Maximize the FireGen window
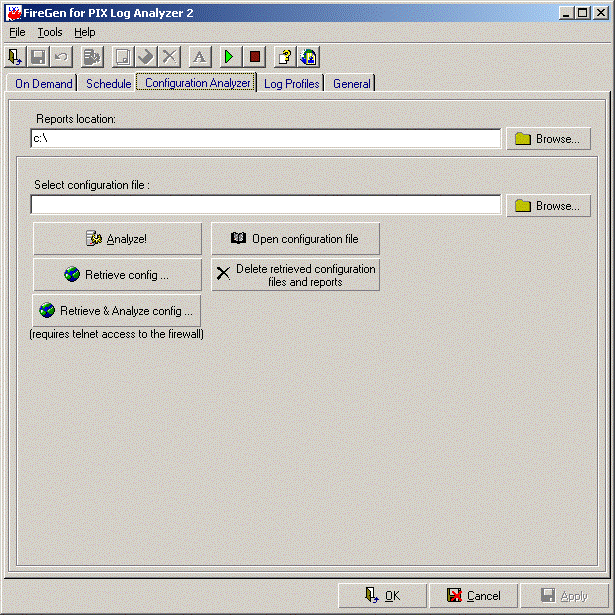This screenshot has height=615, width=615. pos(582,13)
